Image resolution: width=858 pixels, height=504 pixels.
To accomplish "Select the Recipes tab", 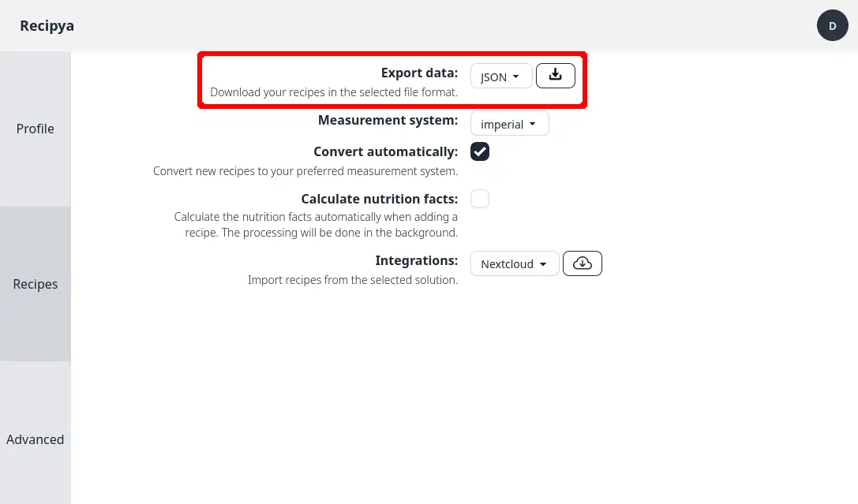I will click(35, 284).
